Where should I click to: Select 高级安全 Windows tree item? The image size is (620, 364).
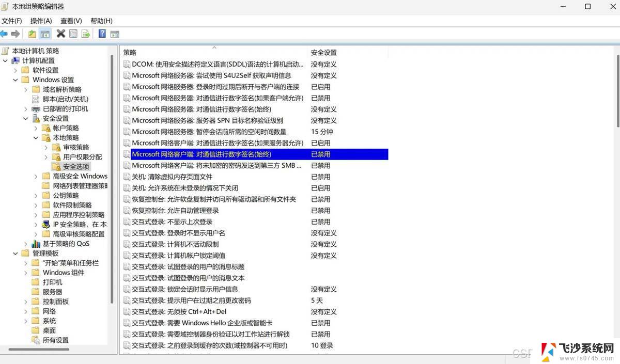click(x=80, y=176)
